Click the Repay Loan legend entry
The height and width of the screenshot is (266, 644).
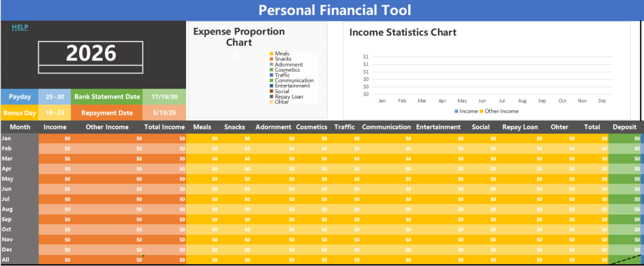[x=289, y=97]
